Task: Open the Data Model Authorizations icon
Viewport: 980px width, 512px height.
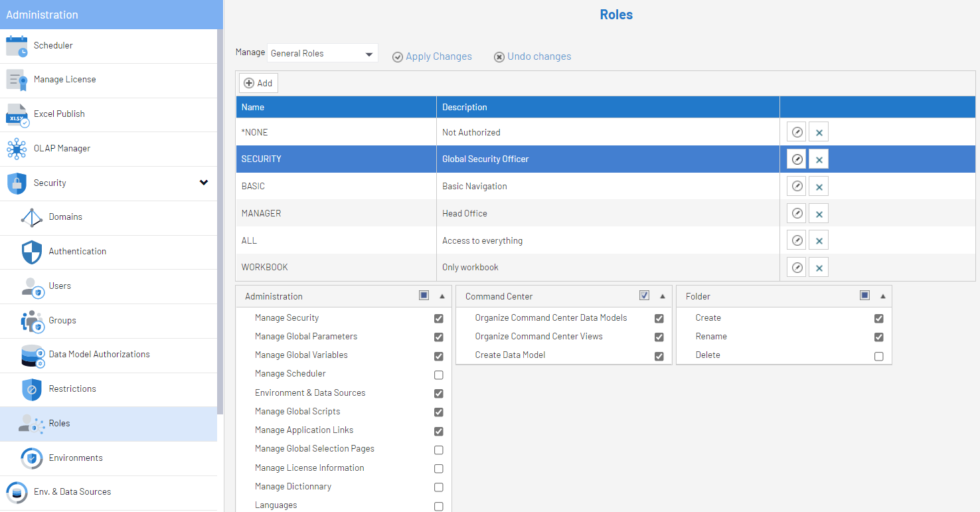Action: (x=32, y=355)
